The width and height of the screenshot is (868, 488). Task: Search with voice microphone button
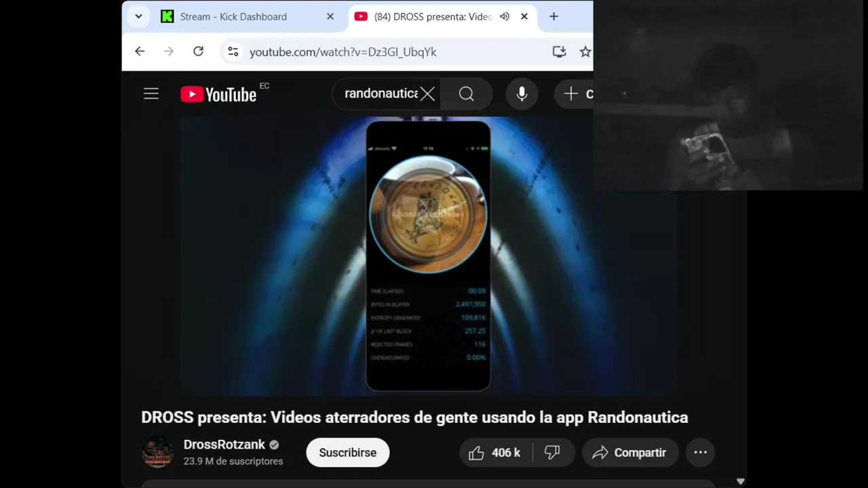[521, 94]
